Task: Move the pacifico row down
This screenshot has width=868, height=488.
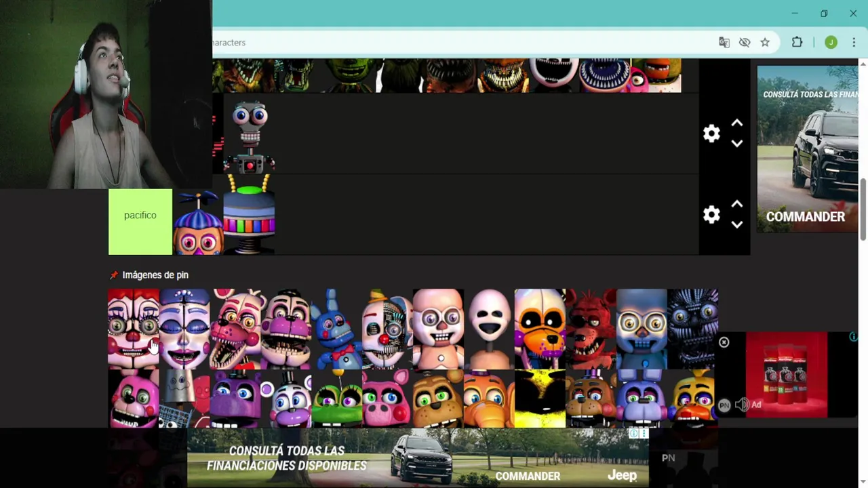Action: coord(737,224)
